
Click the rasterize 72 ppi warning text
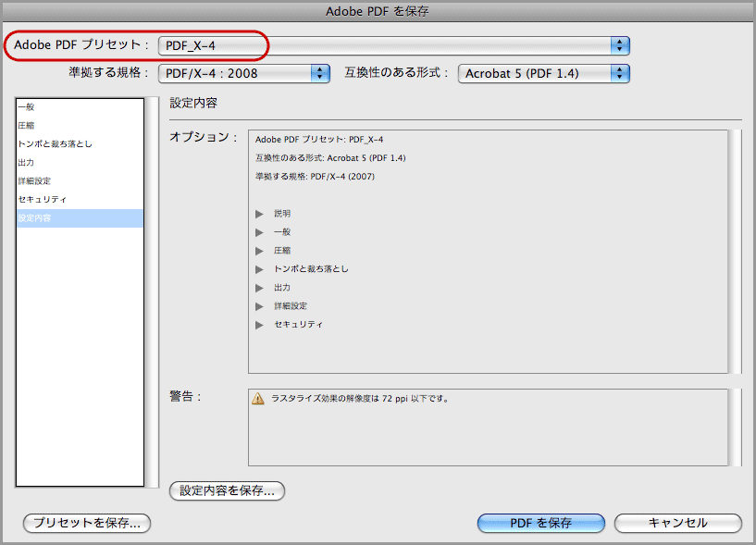pyautogui.click(x=360, y=399)
